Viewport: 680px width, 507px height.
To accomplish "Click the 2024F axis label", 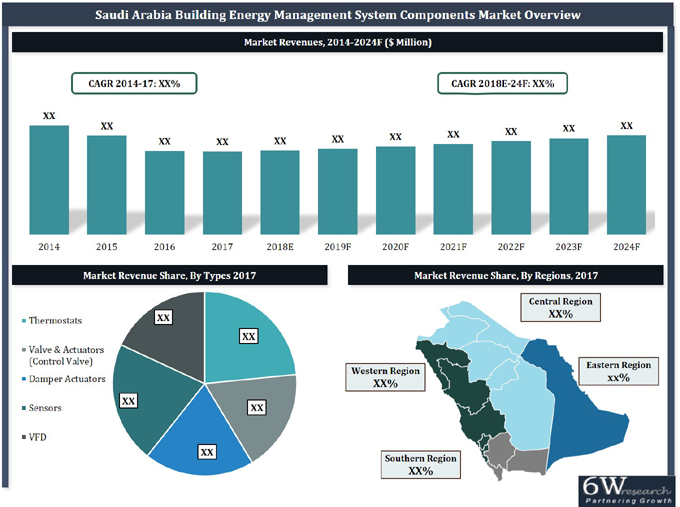I will click(x=627, y=247).
